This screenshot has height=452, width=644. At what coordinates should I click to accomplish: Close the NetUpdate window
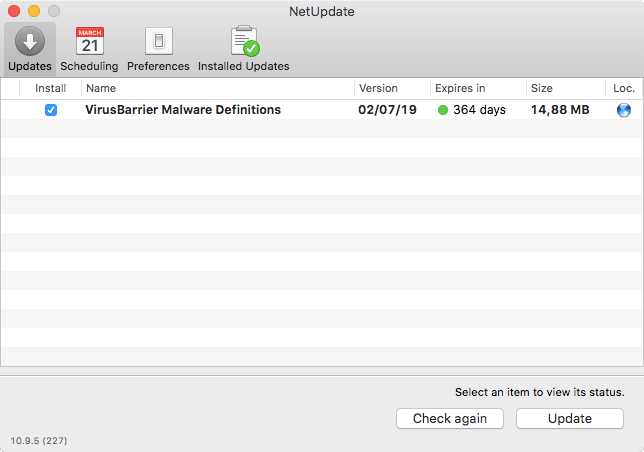14,11
